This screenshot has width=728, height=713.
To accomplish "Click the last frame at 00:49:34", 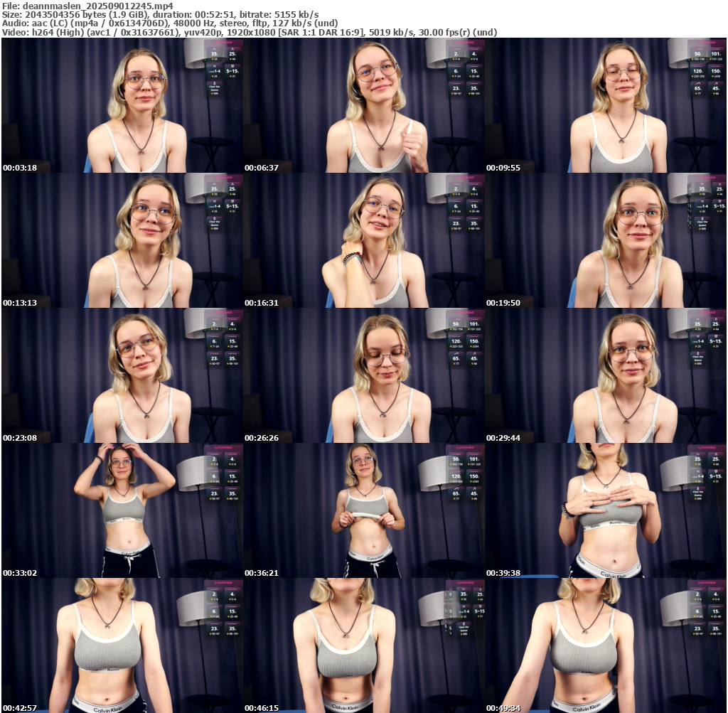I will click(x=606, y=645).
